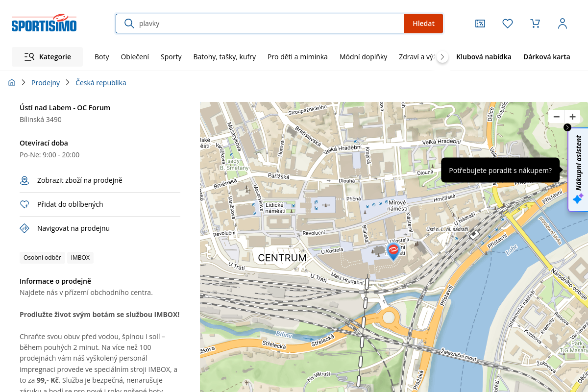The height and width of the screenshot is (392, 588).
Task: Open Dárková karta link
Action: pyautogui.click(x=547, y=57)
